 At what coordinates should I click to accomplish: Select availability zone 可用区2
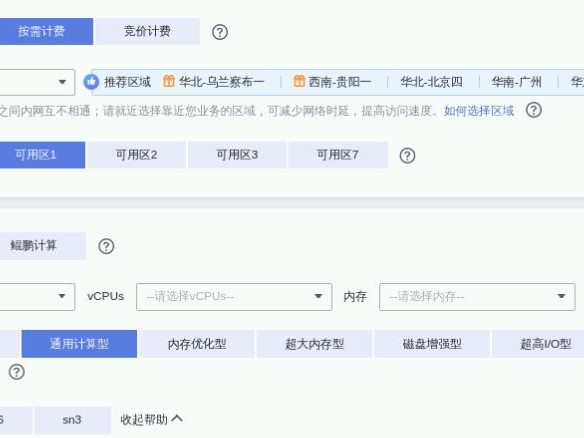[x=136, y=155]
